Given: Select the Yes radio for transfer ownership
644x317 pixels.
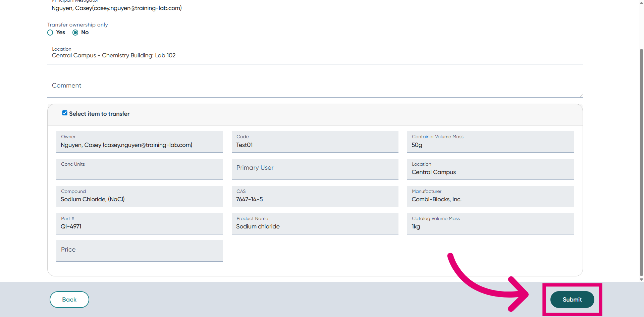Looking at the screenshot, I should (50, 33).
